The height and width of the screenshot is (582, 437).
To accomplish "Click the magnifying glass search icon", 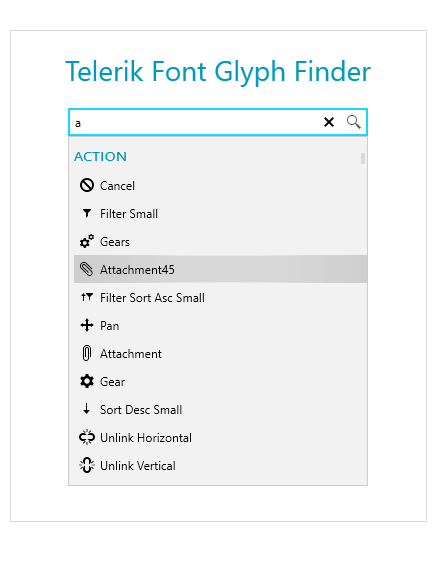I will pos(353,122).
